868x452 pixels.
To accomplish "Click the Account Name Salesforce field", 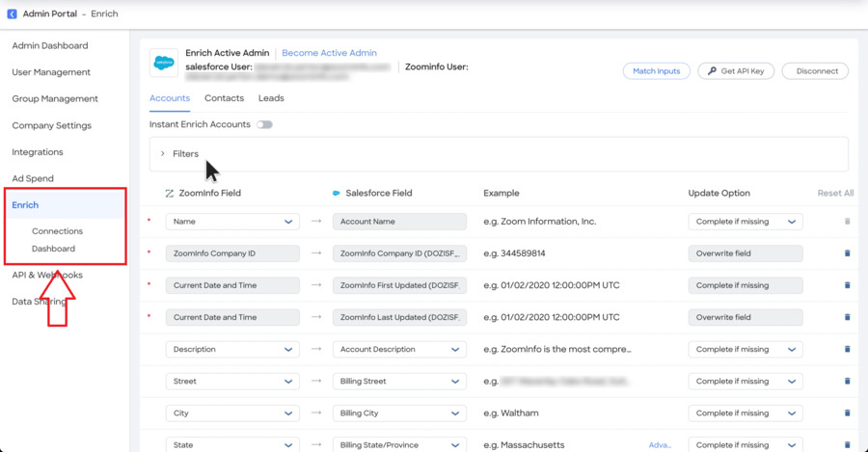I will tap(399, 222).
